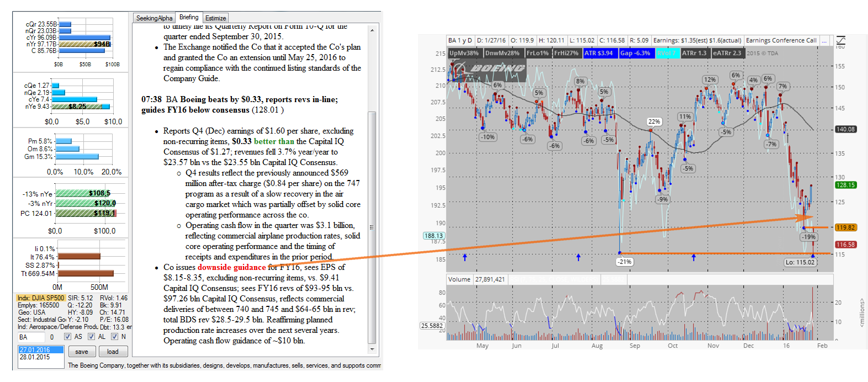Click the save button
This screenshot has width=868, height=382.
[x=82, y=352]
